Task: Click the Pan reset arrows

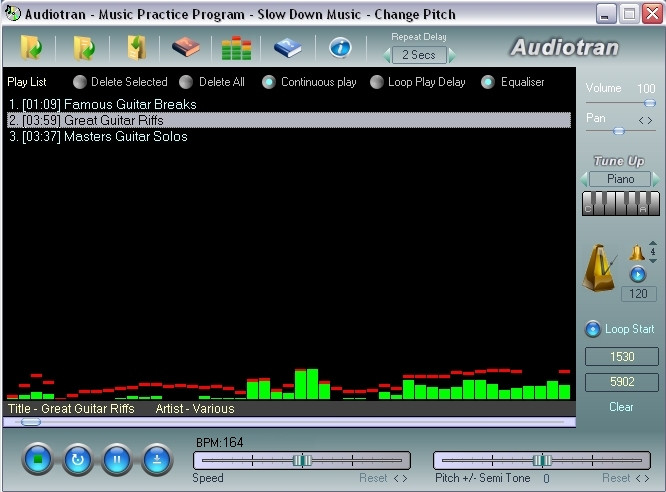Action: (645, 121)
